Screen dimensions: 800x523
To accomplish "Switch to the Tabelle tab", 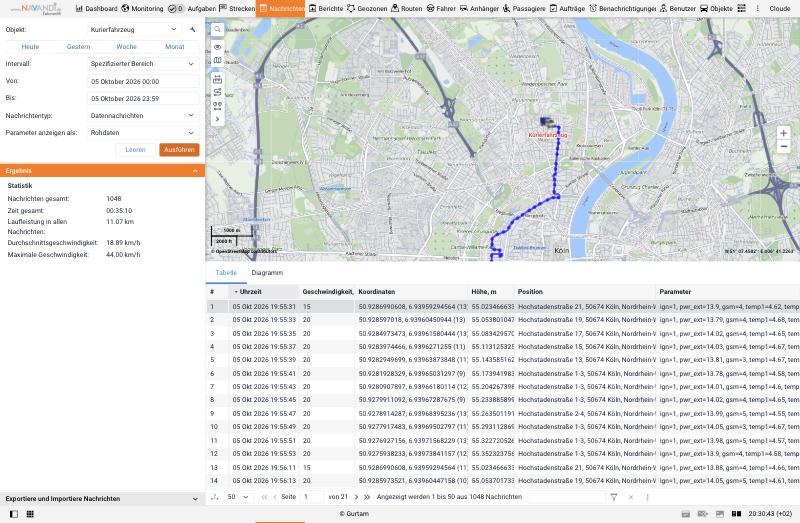I will pyautogui.click(x=226, y=272).
